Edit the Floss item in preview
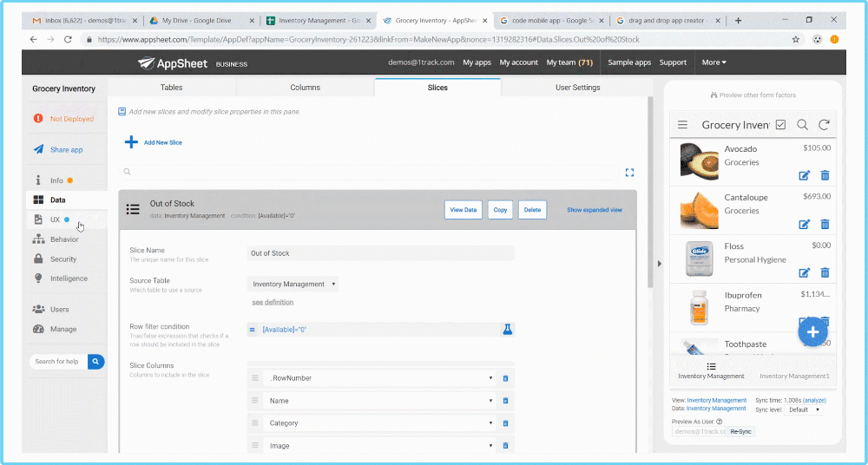The width and height of the screenshot is (868, 465). tap(804, 273)
